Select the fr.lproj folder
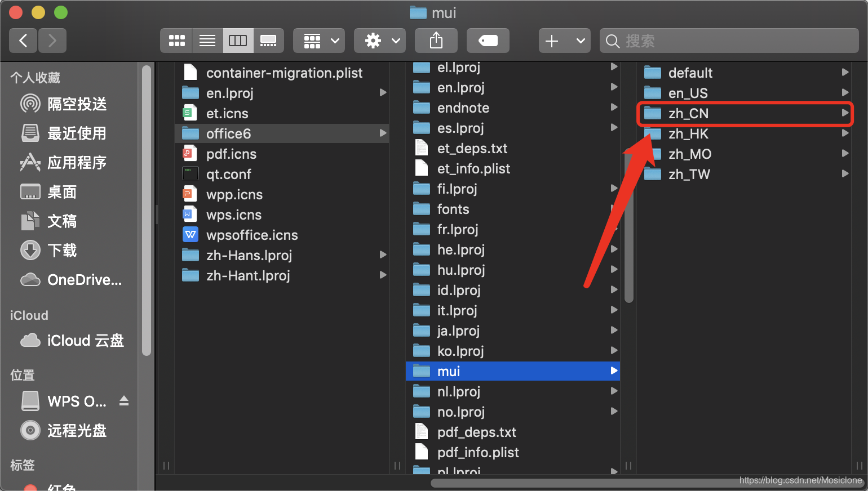Screen dimensions: 868x491 pyautogui.click(x=513, y=229)
